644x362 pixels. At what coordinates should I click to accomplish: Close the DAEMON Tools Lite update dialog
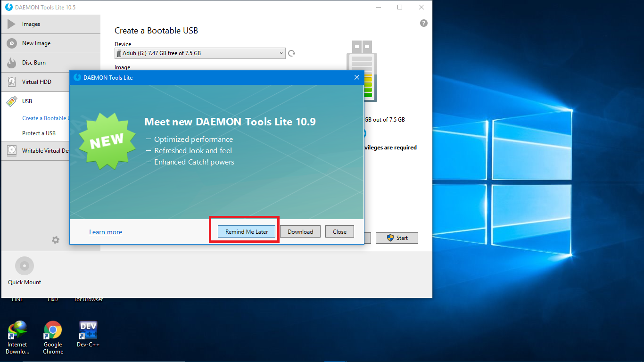tap(357, 78)
